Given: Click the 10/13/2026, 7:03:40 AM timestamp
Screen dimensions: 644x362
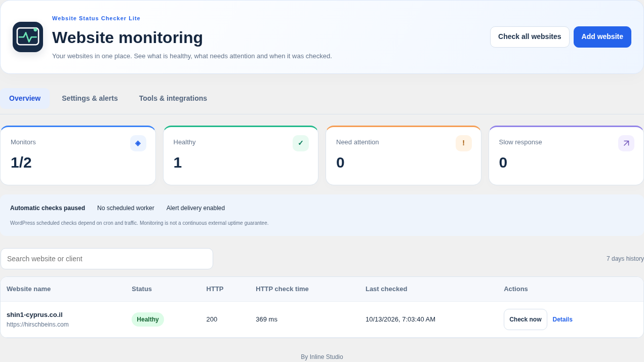Looking at the screenshot, I should (x=400, y=319).
